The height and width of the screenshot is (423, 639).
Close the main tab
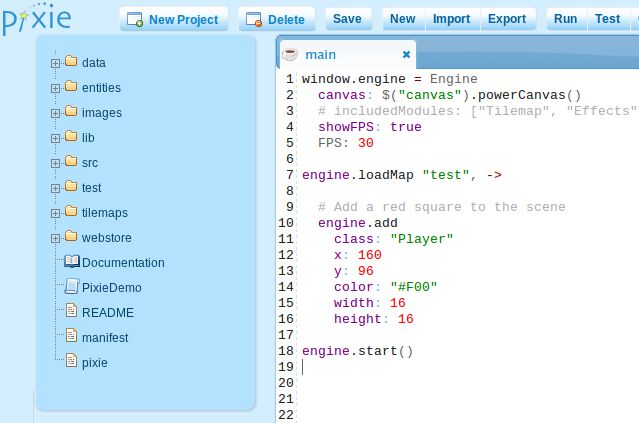(406, 54)
